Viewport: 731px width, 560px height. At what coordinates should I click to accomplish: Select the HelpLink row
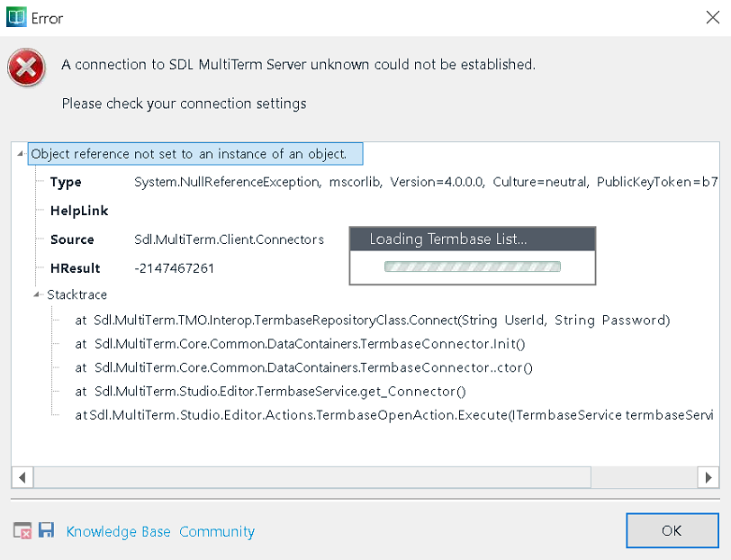[x=79, y=211]
